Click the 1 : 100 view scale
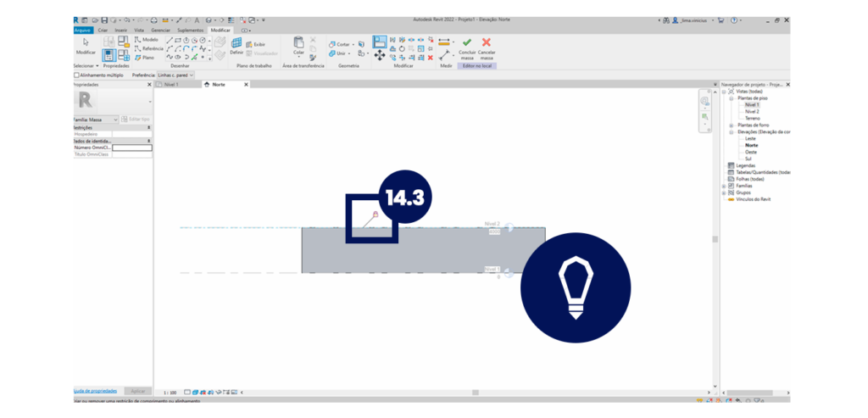Image resolution: width=868 pixels, height=418 pixels. pyautogui.click(x=170, y=392)
